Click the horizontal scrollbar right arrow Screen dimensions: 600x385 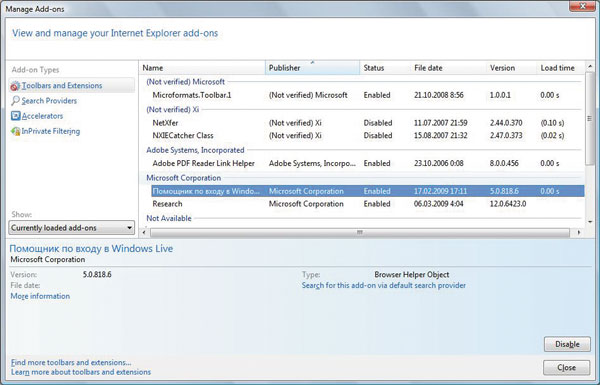click(579, 232)
